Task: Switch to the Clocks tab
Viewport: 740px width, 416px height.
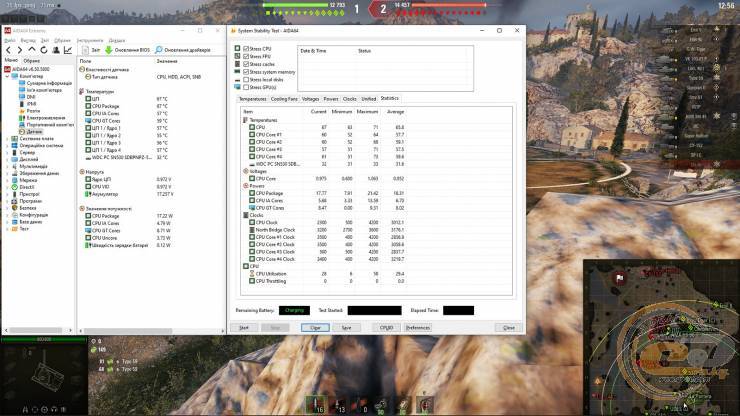Action: click(350, 99)
